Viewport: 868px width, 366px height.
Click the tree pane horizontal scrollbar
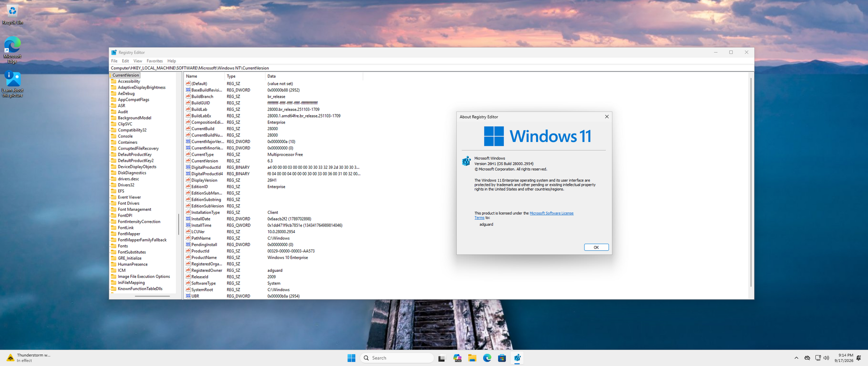tap(152, 296)
